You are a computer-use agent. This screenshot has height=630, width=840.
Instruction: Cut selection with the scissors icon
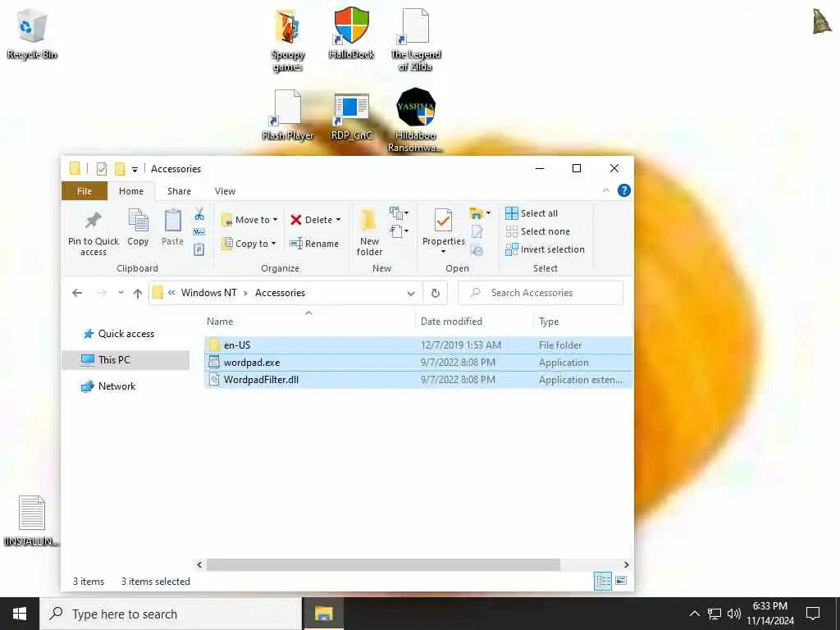199,214
